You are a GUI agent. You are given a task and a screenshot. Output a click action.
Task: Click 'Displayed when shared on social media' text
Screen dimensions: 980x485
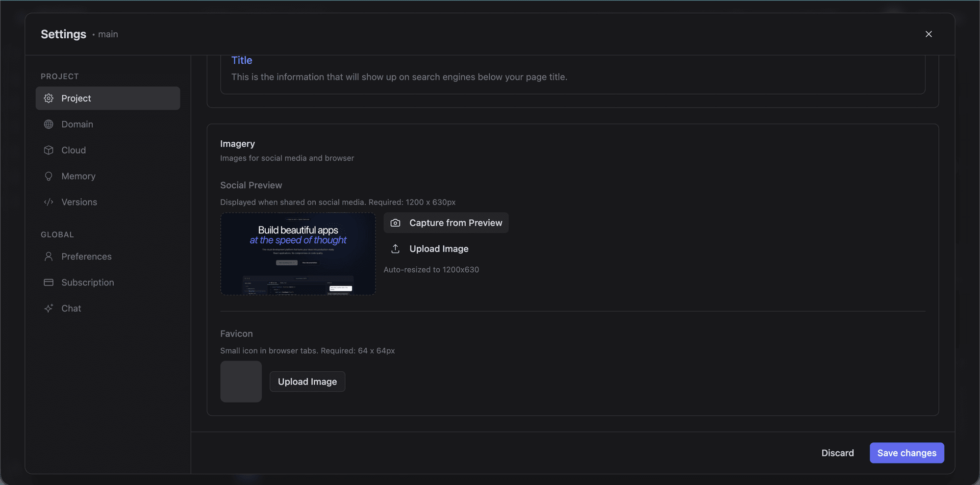tap(338, 202)
